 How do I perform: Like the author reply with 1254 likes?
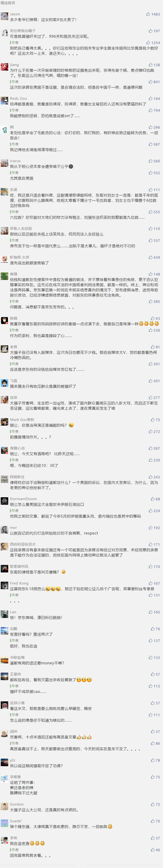(148, 43)
